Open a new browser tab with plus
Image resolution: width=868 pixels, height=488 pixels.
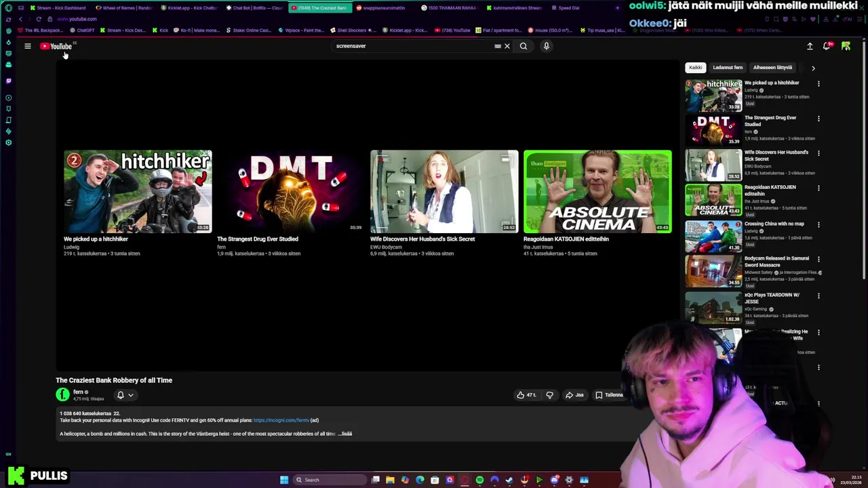coord(617,7)
